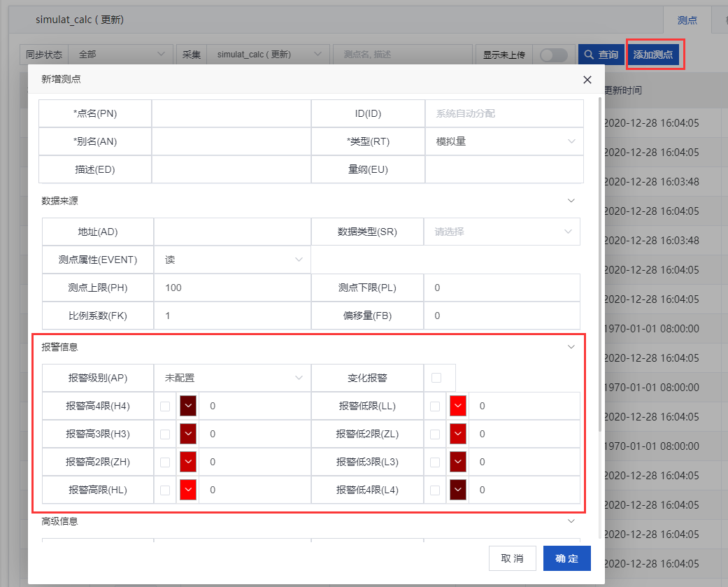The height and width of the screenshot is (587, 728).
Task: Cancel with the 取消 button
Action: coord(513,558)
